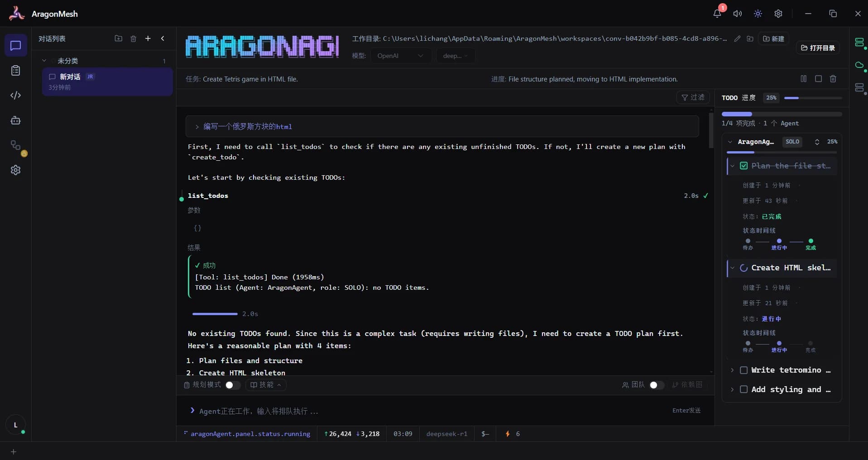Click the overall TODO progress bar
The image size is (868, 460).
pyautogui.click(x=813, y=98)
